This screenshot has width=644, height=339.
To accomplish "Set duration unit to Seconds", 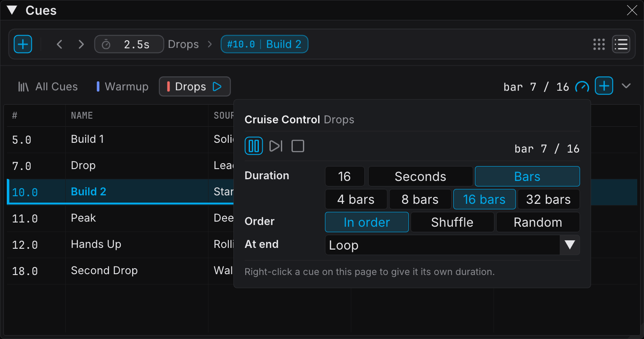I will pyautogui.click(x=420, y=176).
